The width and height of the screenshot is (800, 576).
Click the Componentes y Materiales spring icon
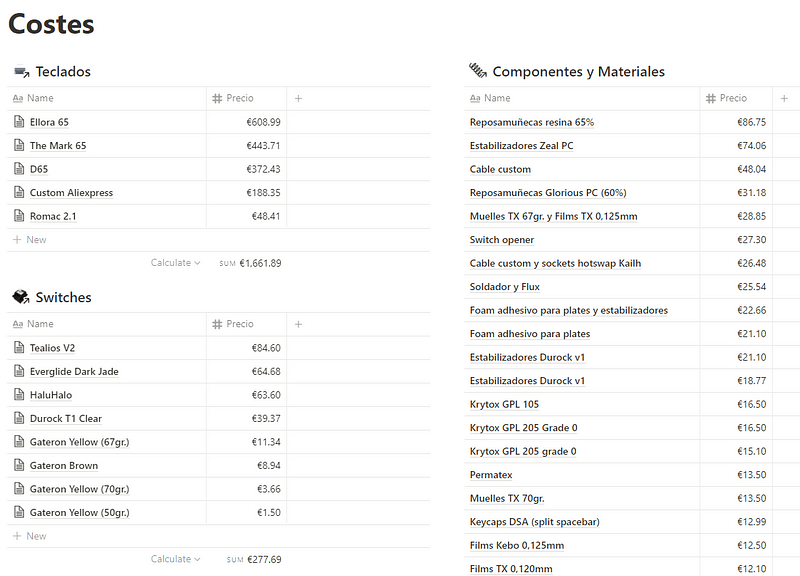click(x=477, y=71)
